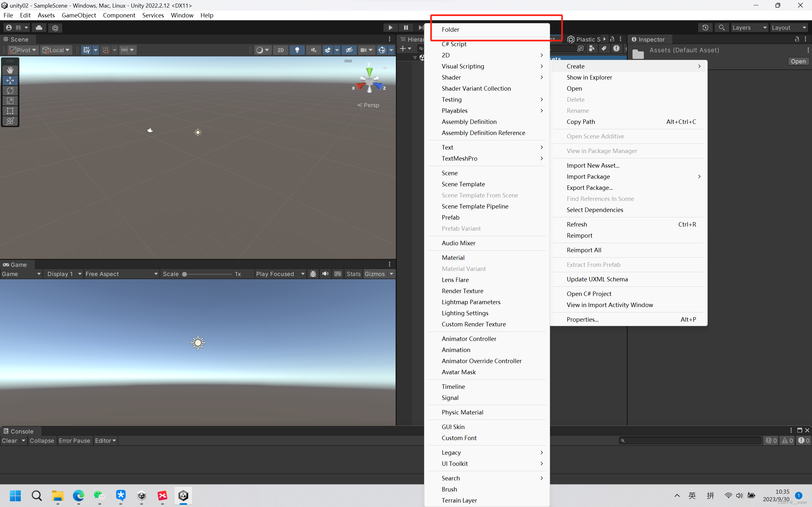Select the Move tool
812x507 pixels.
(x=10, y=80)
